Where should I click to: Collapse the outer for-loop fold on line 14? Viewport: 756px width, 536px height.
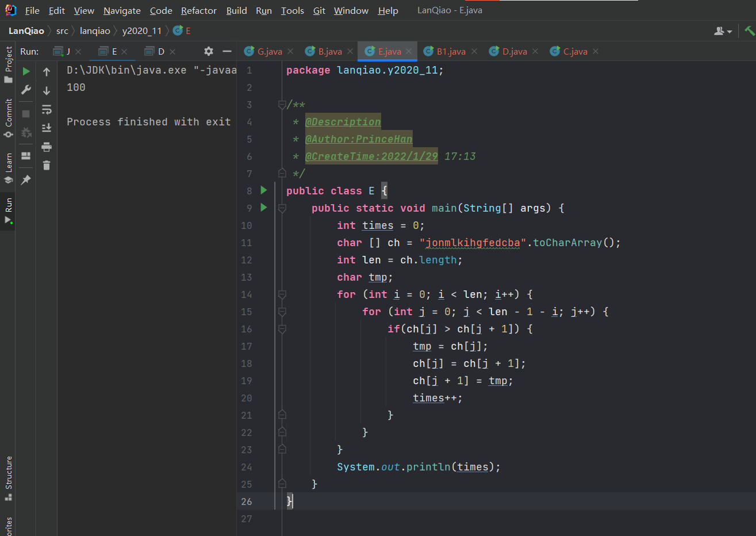click(x=282, y=294)
